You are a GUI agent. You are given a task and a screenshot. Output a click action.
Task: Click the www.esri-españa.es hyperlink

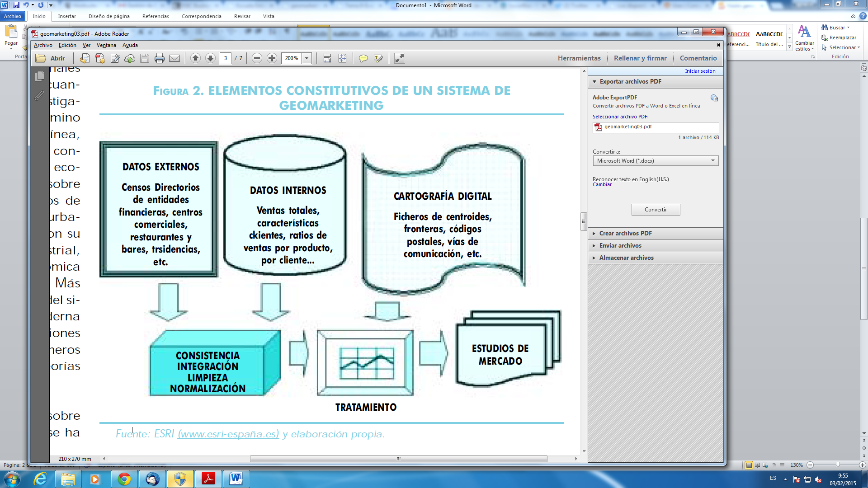click(228, 434)
